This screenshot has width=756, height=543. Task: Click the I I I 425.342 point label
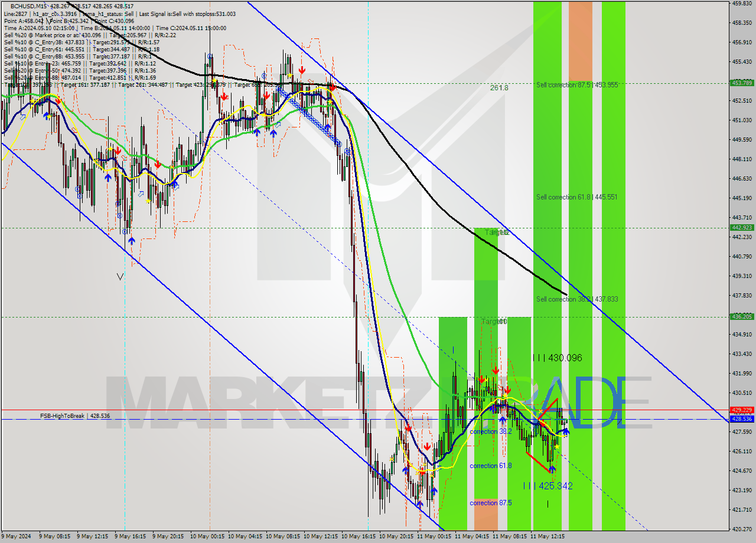548,486
